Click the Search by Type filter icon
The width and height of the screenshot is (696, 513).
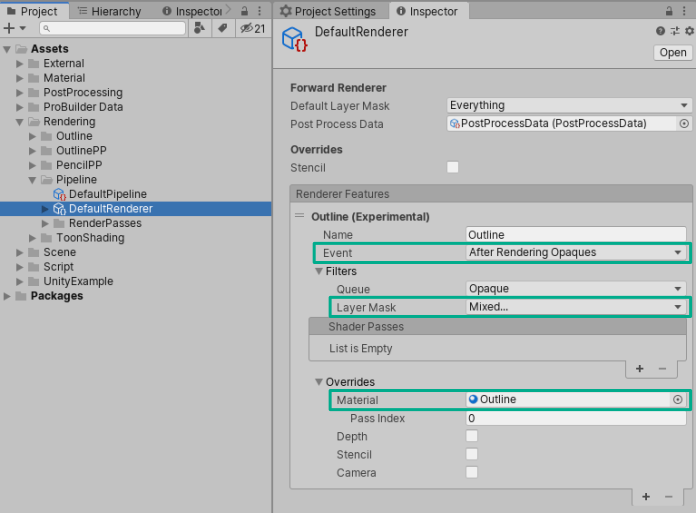(x=199, y=29)
